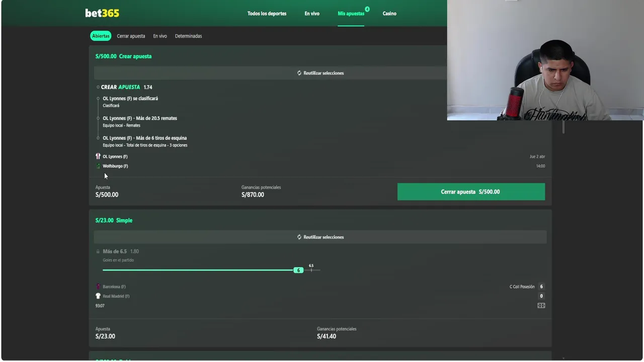Click the pitch match-view icon
644x362 pixels.
[x=541, y=306]
